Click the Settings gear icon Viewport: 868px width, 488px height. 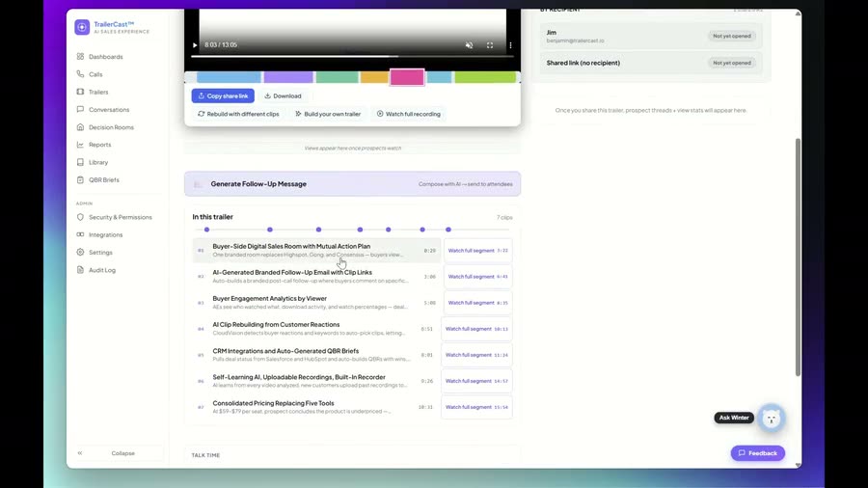pos(80,253)
